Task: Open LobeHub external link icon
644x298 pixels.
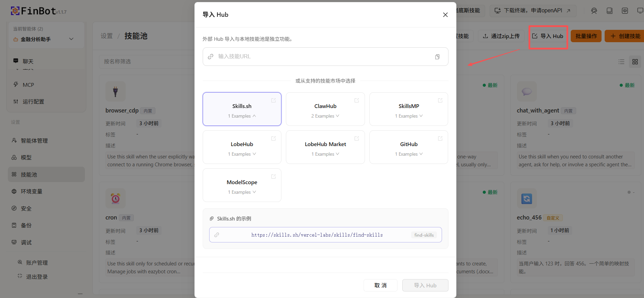Action: 273,139
